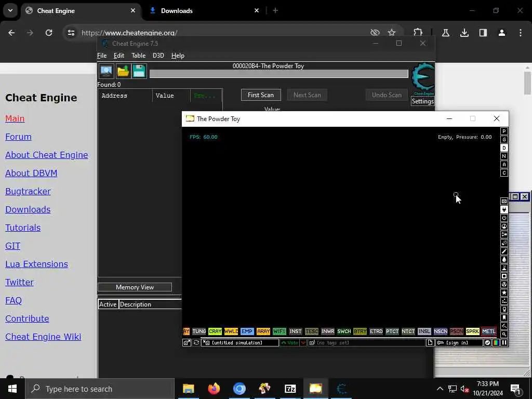Open Special category star icon
The height and width of the screenshot is (399, 532).
click(504, 293)
